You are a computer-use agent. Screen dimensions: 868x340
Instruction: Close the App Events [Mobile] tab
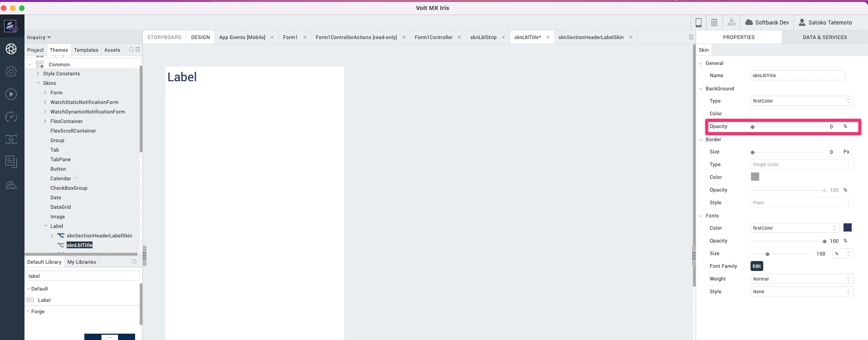coord(272,37)
